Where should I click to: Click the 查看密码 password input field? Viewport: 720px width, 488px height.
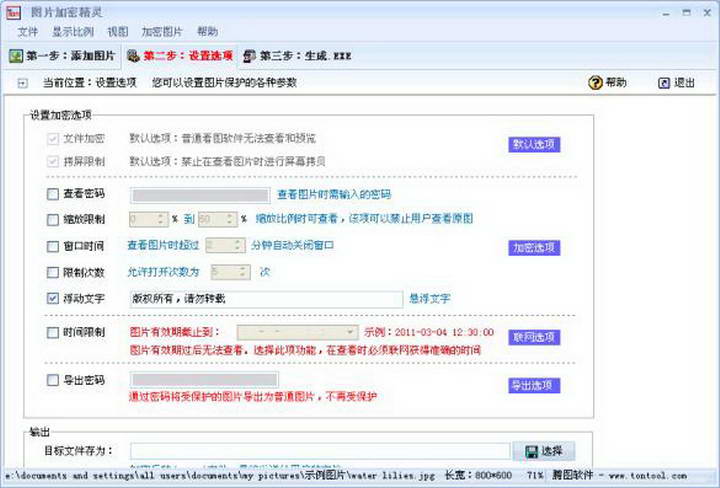point(200,195)
